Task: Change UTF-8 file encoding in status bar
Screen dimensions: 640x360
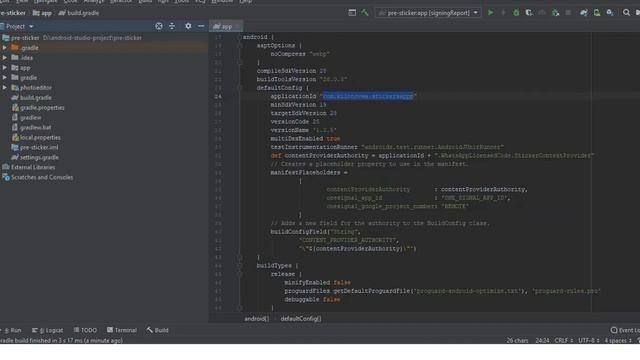Action: tap(588, 340)
